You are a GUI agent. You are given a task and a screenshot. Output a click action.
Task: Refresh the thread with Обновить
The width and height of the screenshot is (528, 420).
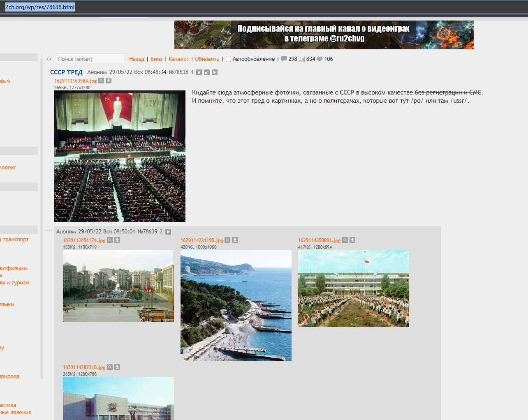click(207, 59)
